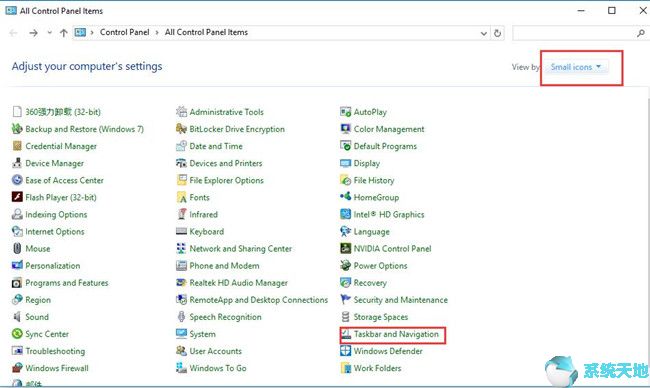Open Work Folders
650x388 pixels.
pyautogui.click(x=377, y=368)
